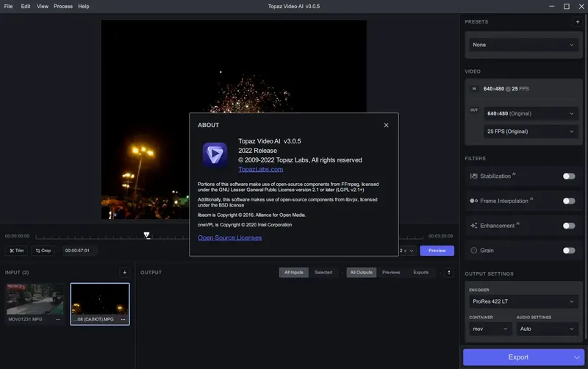Expand the Presets None dropdown

523,45
